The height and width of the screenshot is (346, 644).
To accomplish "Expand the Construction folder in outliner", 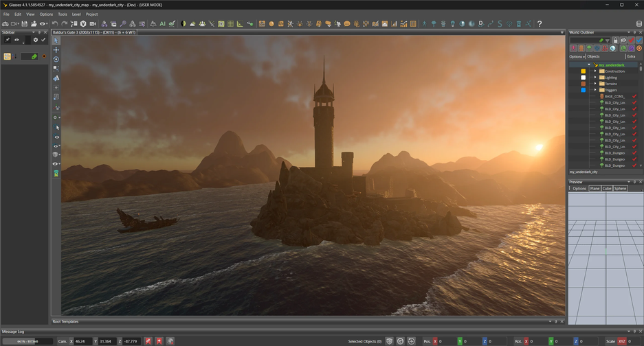I will click(x=595, y=71).
